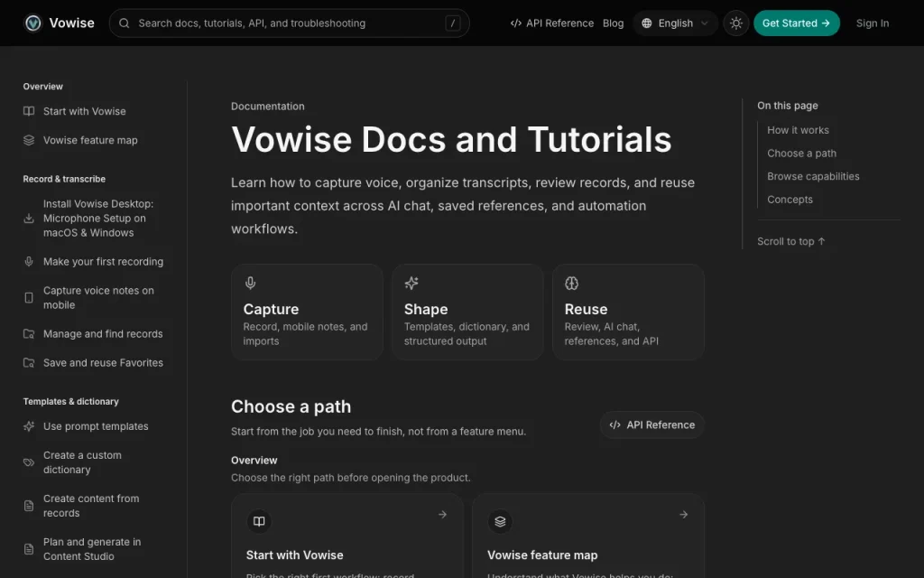Viewport: 924px width, 578px height.
Task: Open the Vowise feature map card title
Action: pos(542,555)
